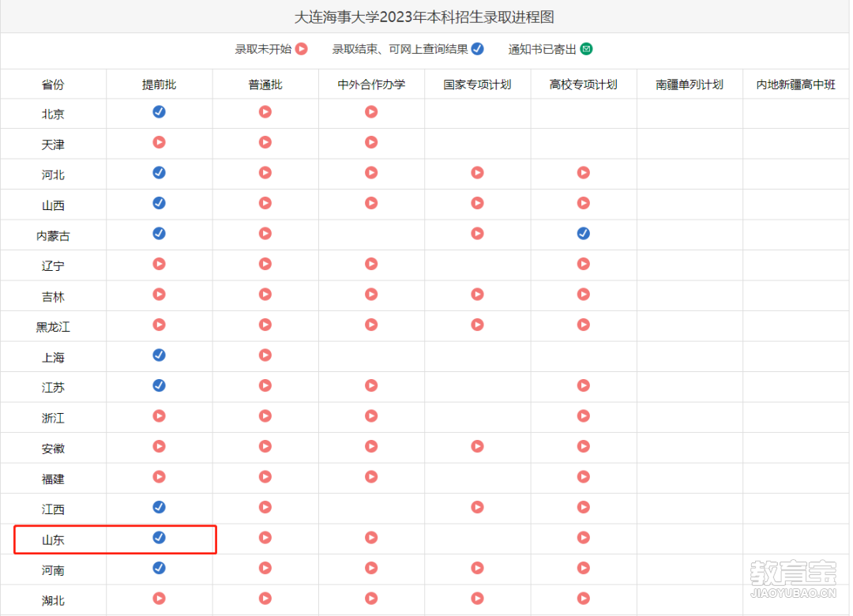Screen dimensions: 853x616
Task: Click the 内地新疆高中班 column header
Action: (796, 85)
